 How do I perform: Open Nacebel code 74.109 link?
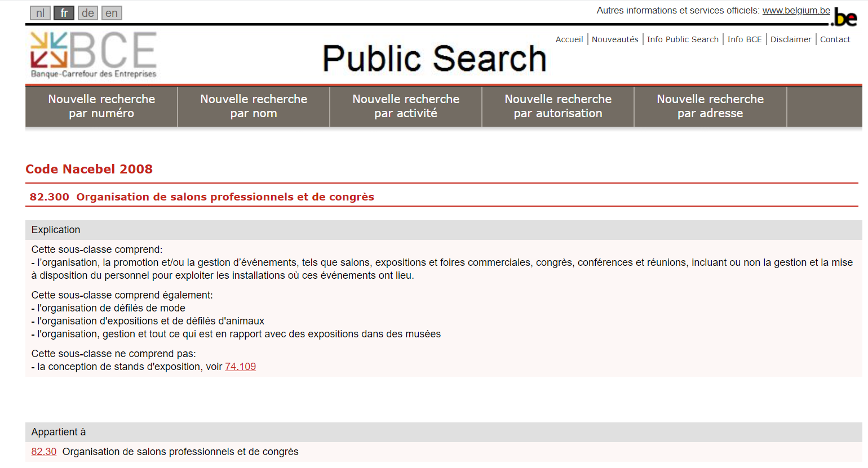tap(240, 367)
